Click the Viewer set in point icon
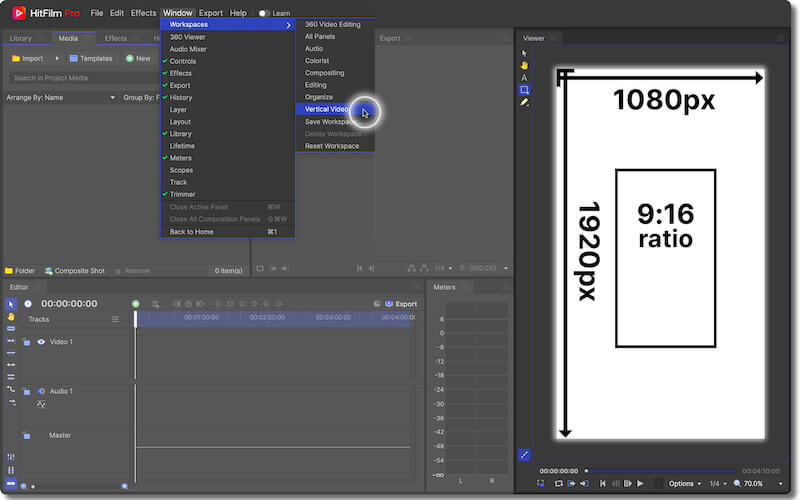Screen dimensions: 800x500 [571, 483]
